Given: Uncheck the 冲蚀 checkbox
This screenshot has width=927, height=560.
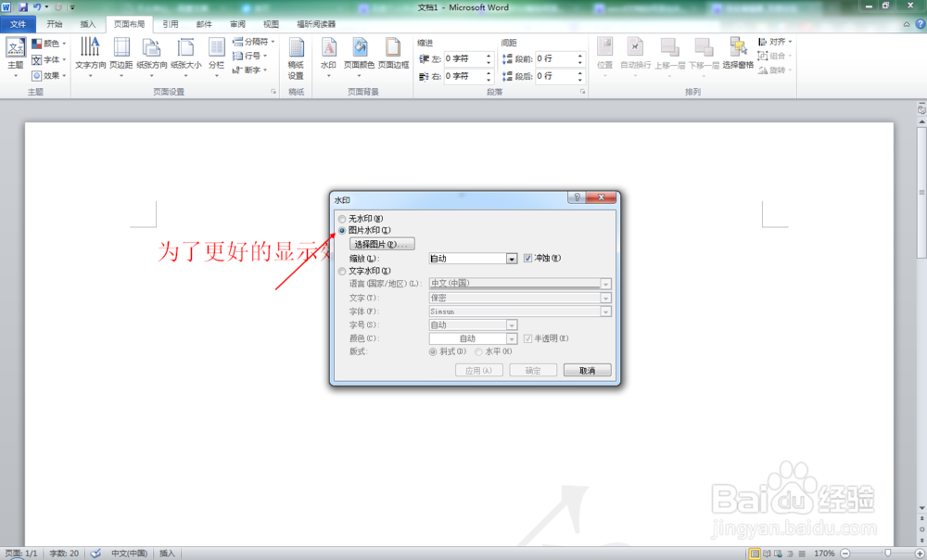Looking at the screenshot, I should (x=528, y=259).
